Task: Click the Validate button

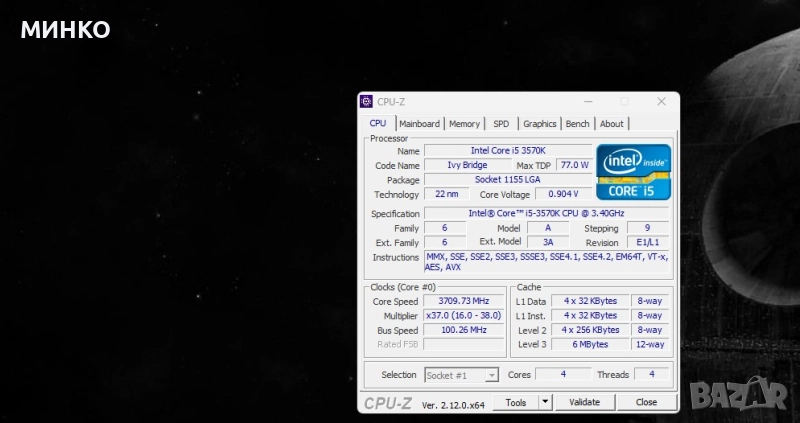Action: coord(584,402)
